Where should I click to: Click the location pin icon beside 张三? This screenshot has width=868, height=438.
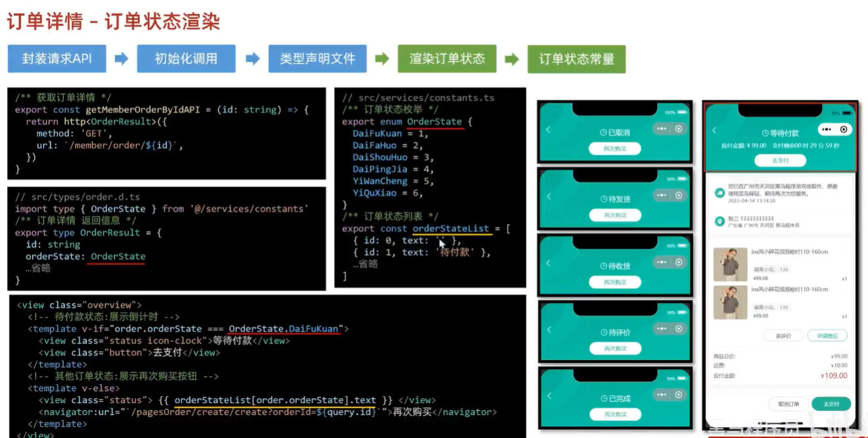coord(720,221)
